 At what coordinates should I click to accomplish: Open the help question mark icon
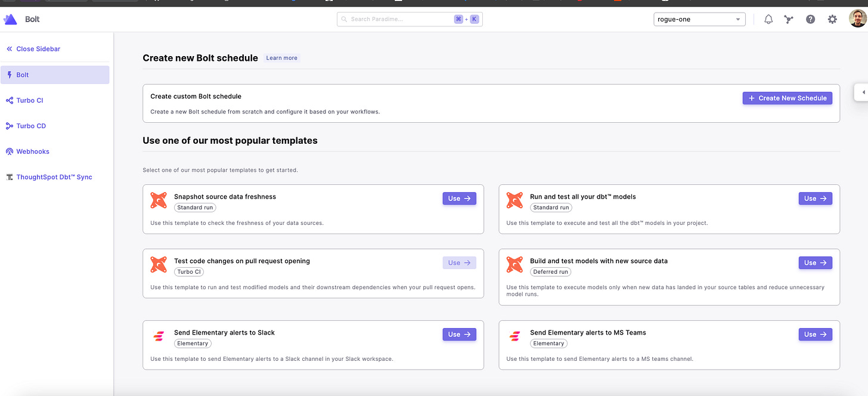point(810,19)
